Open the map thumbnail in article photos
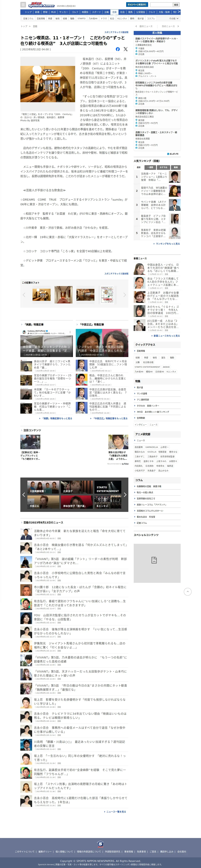 [107, 295]
